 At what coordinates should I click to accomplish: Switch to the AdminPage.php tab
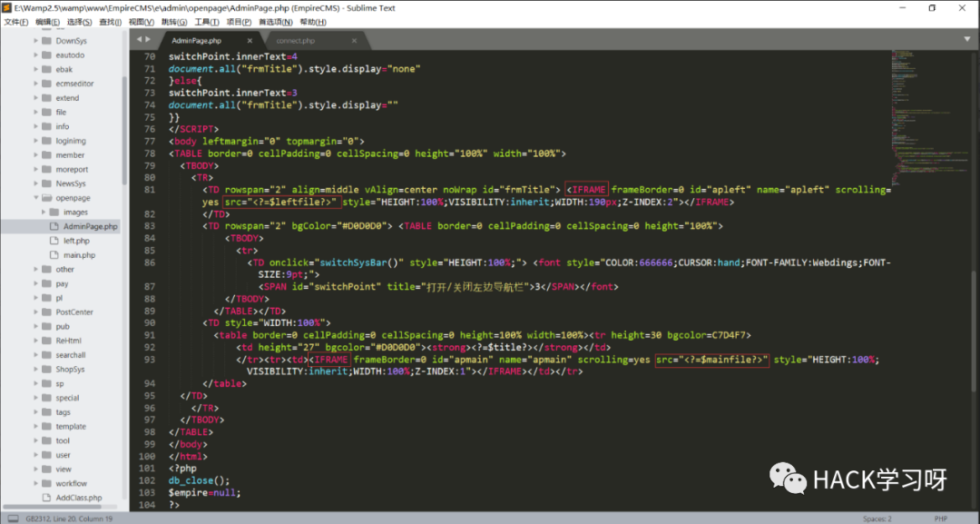tap(196, 41)
